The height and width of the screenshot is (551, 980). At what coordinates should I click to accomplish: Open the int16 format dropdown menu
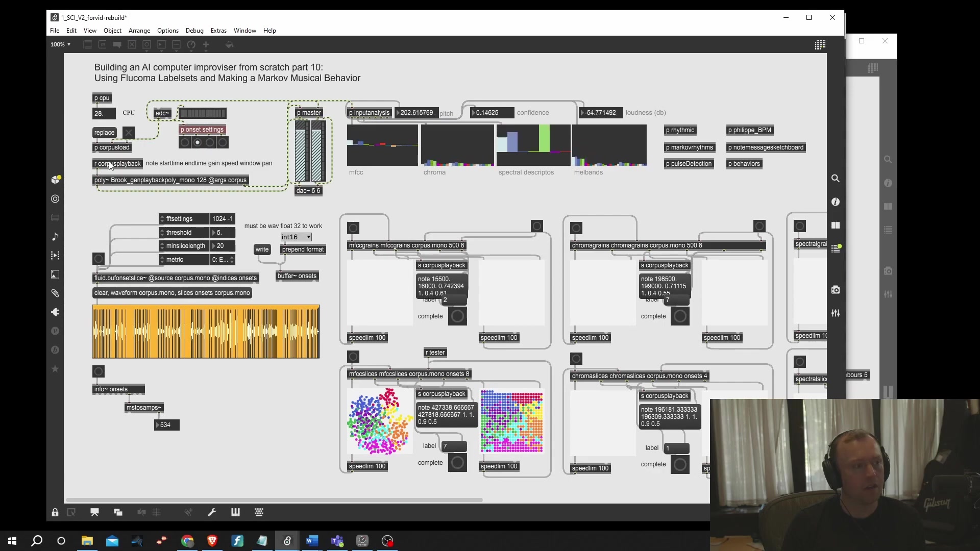pyautogui.click(x=296, y=237)
